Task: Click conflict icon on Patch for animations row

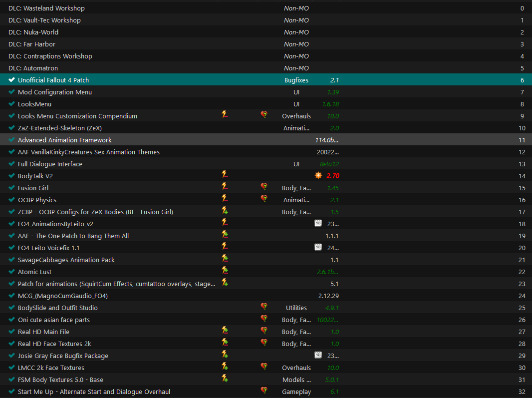Action: 225,282
